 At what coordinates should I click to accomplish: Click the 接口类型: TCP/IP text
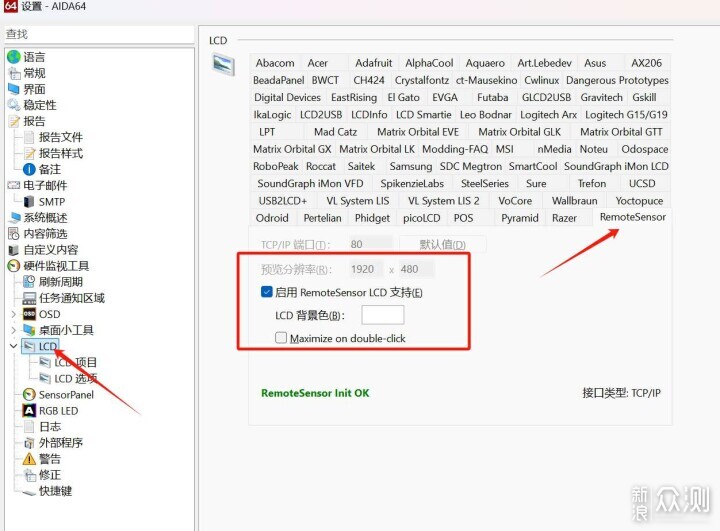point(621,393)
